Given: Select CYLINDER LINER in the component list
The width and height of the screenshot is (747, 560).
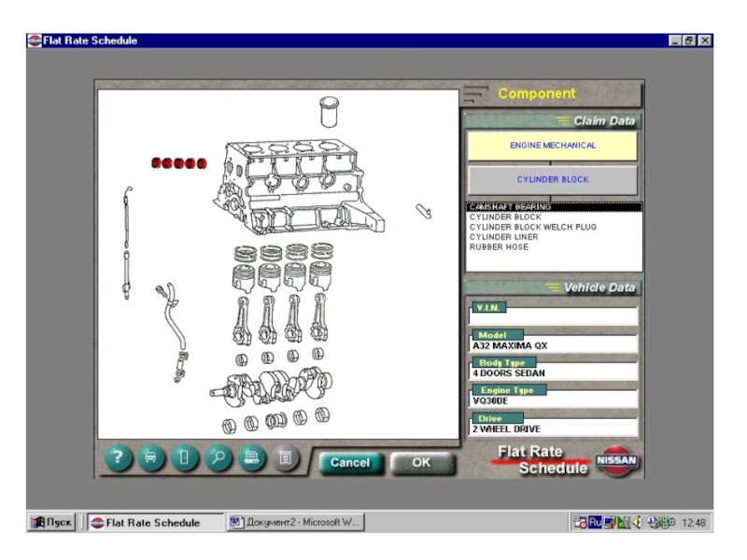Looking at the screenshot, I should point(554,237).
